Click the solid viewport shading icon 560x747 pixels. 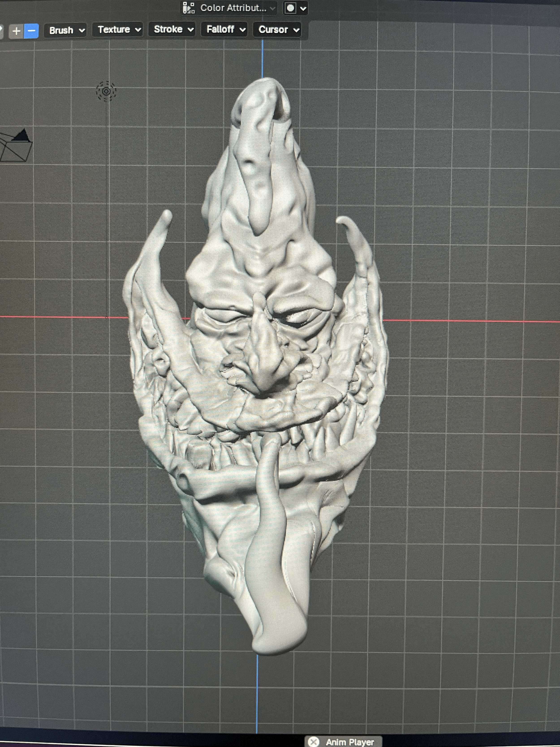pyautogui.click(x=291, y=8)
